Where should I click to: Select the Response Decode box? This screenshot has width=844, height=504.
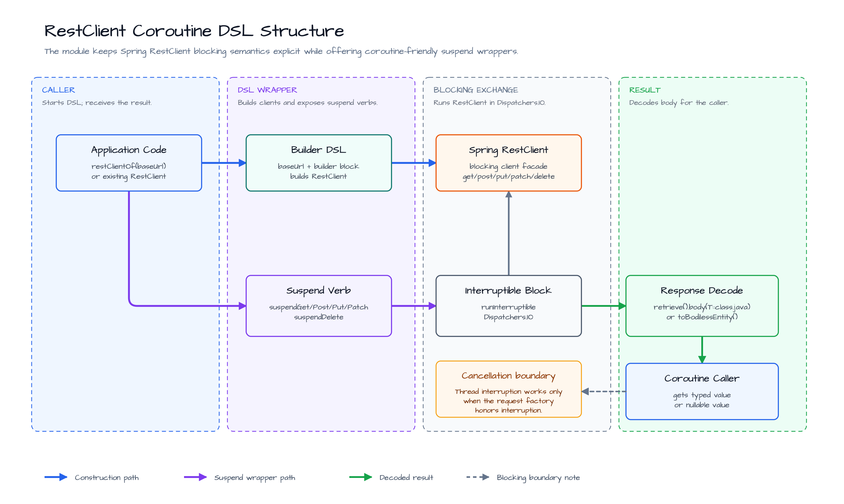point(702,306)
